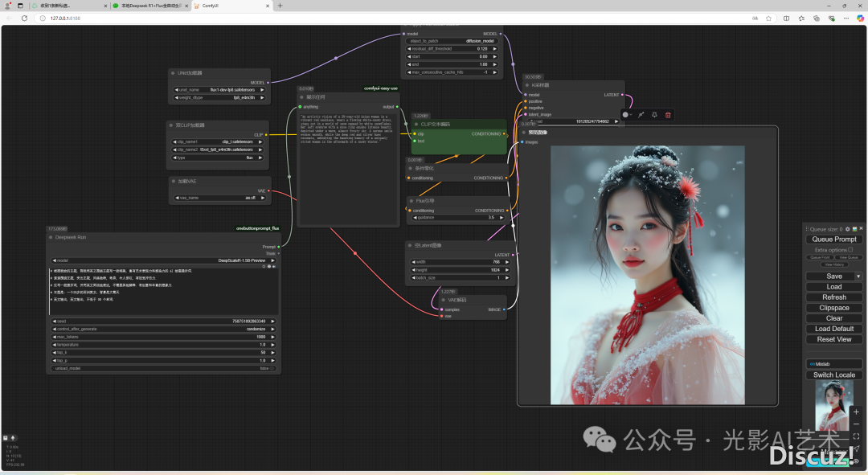Viewport: 868px width, 475px height.
Task: Click the Refresh button in queue panel
Action: [833, 297]
